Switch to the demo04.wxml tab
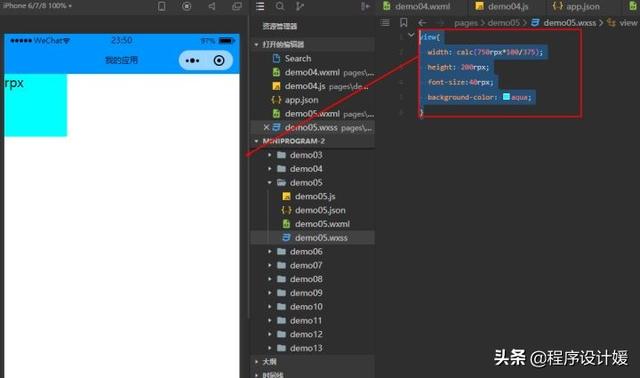The image size is (640, 378). pos(416,6)
